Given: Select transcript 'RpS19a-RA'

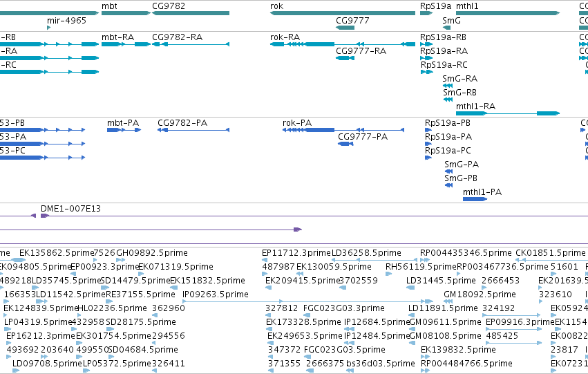Looking at the screenshot, I should (426, 58).
